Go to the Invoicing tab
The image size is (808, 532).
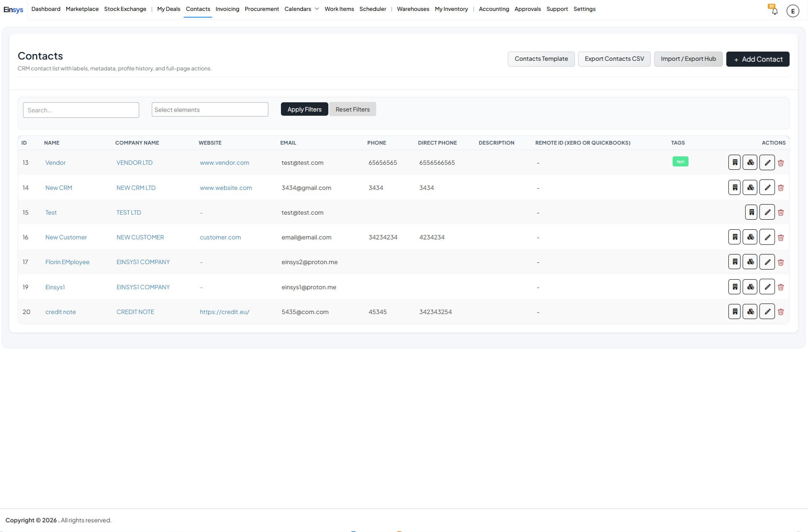point(227,9)
